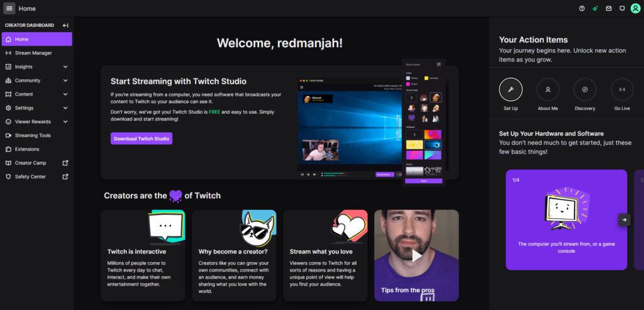Open the user profile avatar
This screenshot has height=310, width=644.
(x=635, y=8)
